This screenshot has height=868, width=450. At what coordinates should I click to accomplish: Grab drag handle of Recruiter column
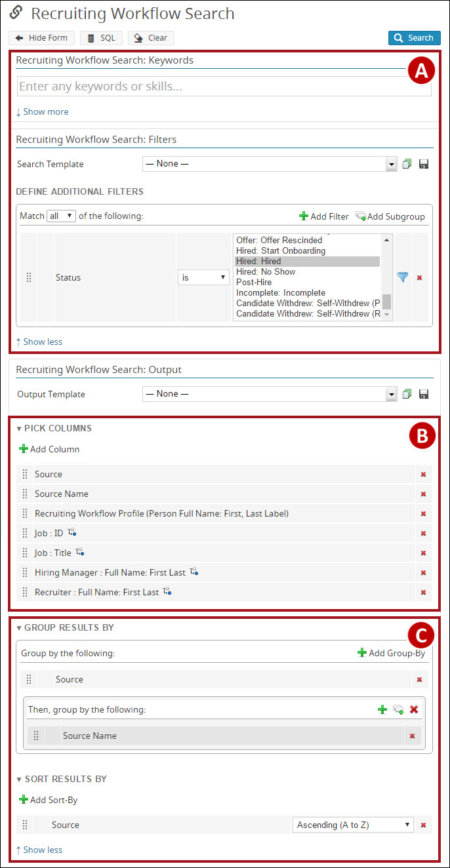tap(25, 592)
